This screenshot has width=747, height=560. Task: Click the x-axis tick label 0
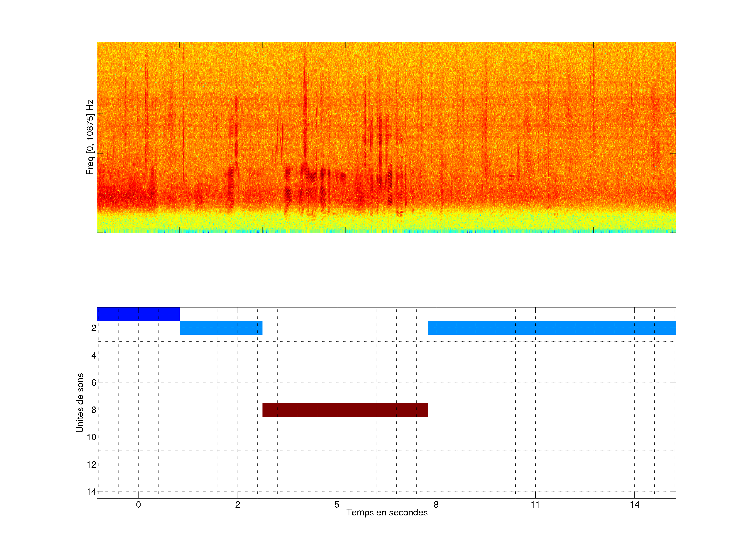click(138, 505)
